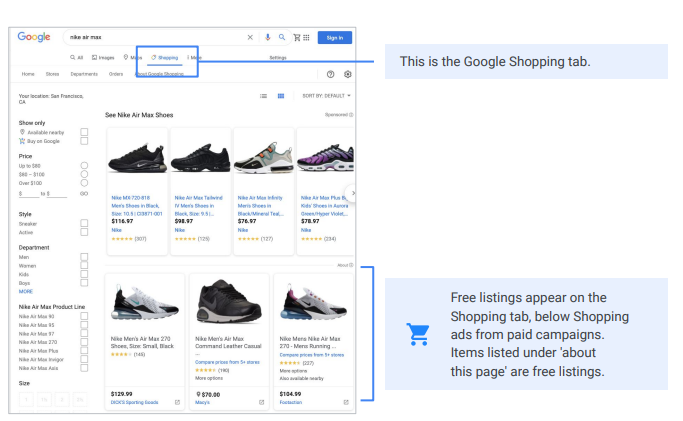This screenshot has width=683, height=421.
Task: Open Nike Men's Air Max Command Leather listing
Action: (228, 342)
